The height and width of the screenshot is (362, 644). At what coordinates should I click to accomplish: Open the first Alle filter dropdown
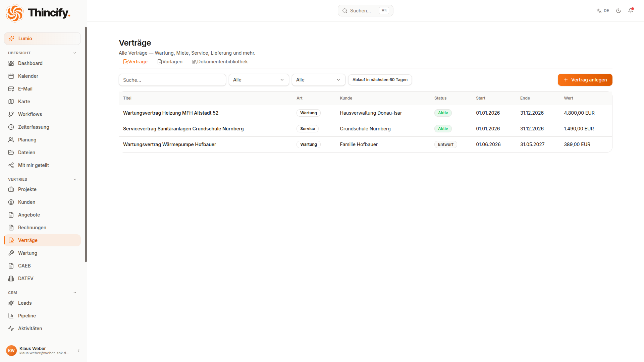pos(259,80)
